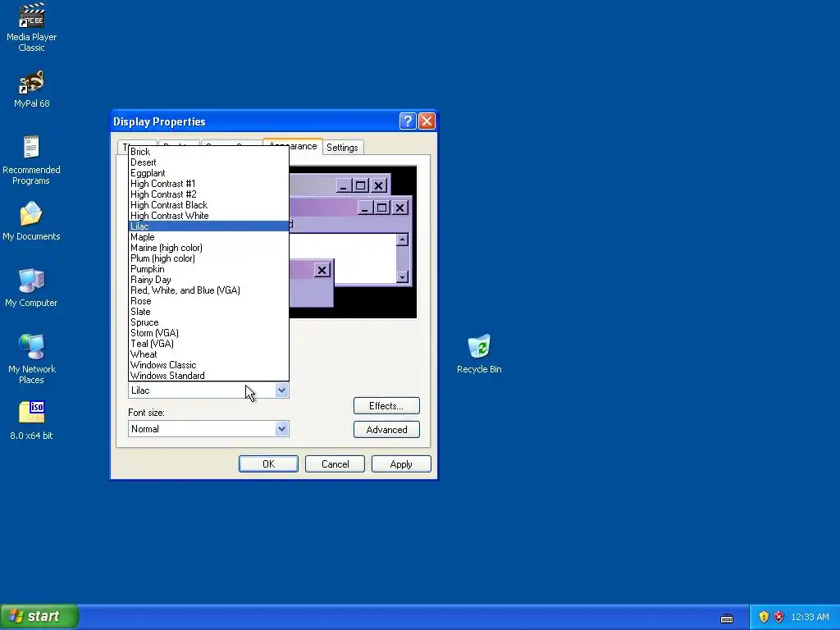Viewport: 840px width, 630px height.
Task: Select the My Computer desktop icon
Action: (x=31, y=287)
